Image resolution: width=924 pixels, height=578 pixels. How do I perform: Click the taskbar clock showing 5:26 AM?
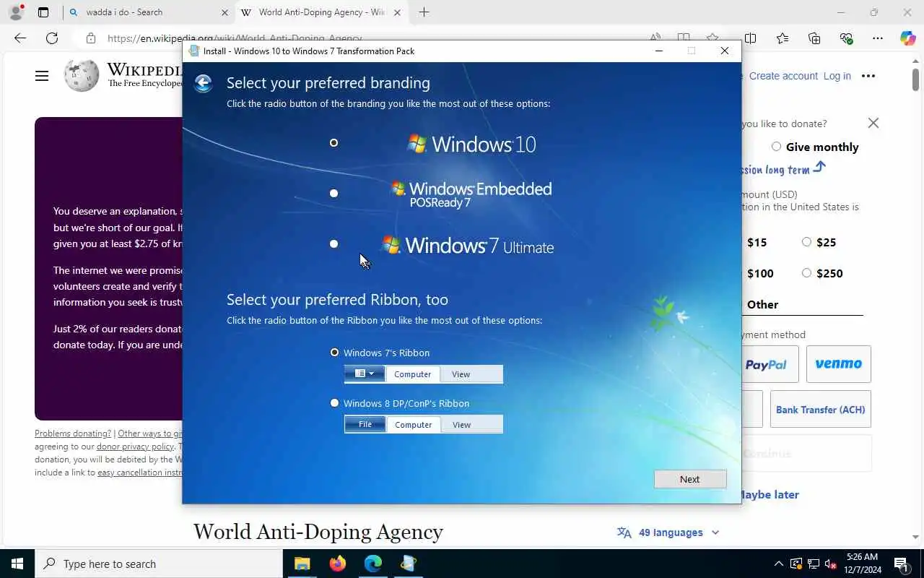point(862,564)
